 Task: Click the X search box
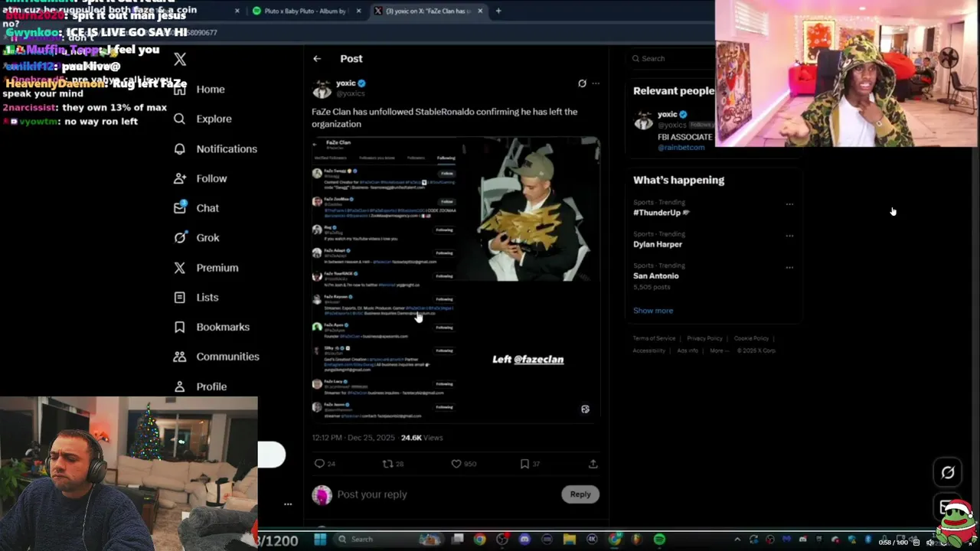(671, 59)
